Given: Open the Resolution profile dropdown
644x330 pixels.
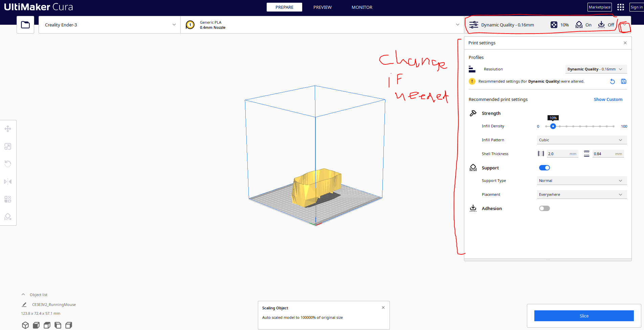Looking at the screenshot, I should 596,69.
